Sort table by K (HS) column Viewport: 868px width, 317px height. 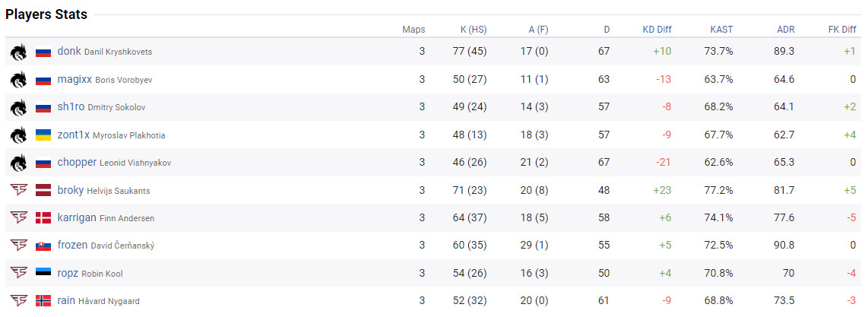click(x=473, y=30)
